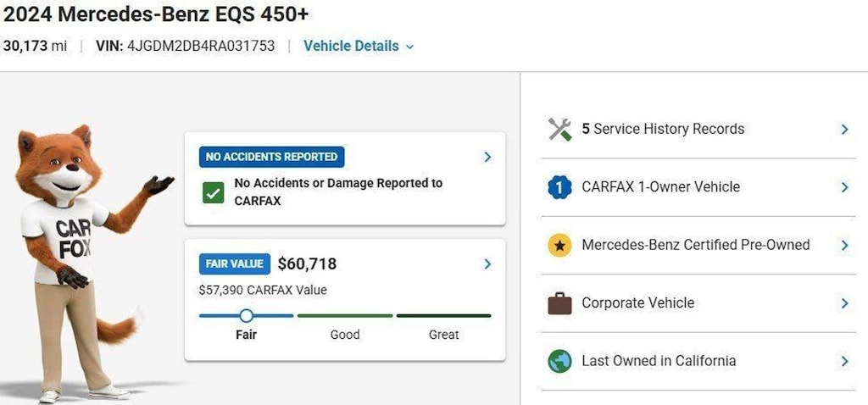
Task: Open the CARFAX 1-Owner Vehicle chevron
Action: click(x=845, y=187)
